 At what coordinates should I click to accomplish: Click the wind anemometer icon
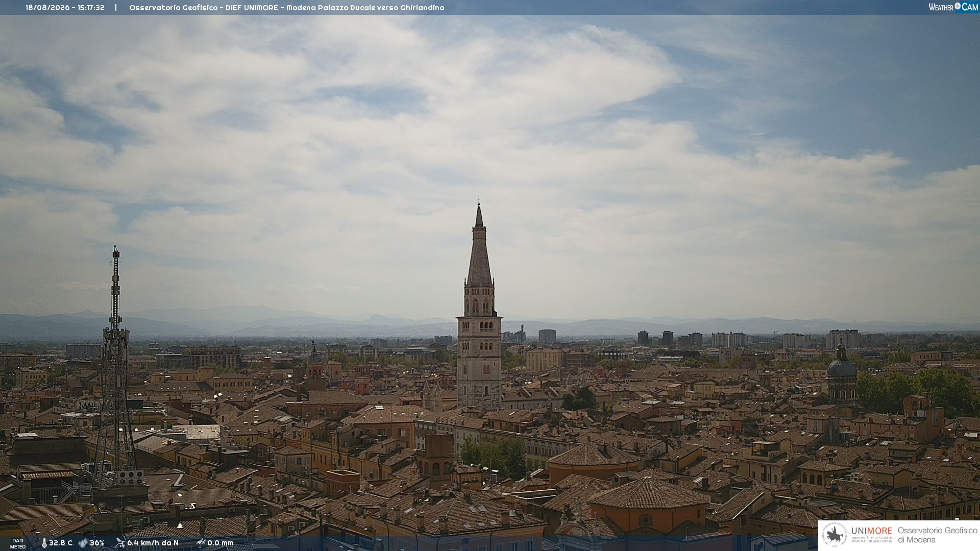click(120, 543)
